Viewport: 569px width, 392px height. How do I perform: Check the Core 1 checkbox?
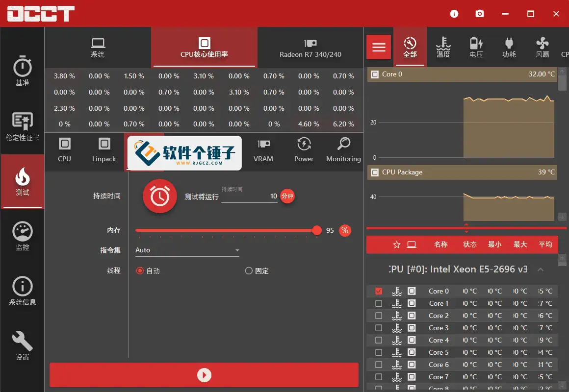379,303
